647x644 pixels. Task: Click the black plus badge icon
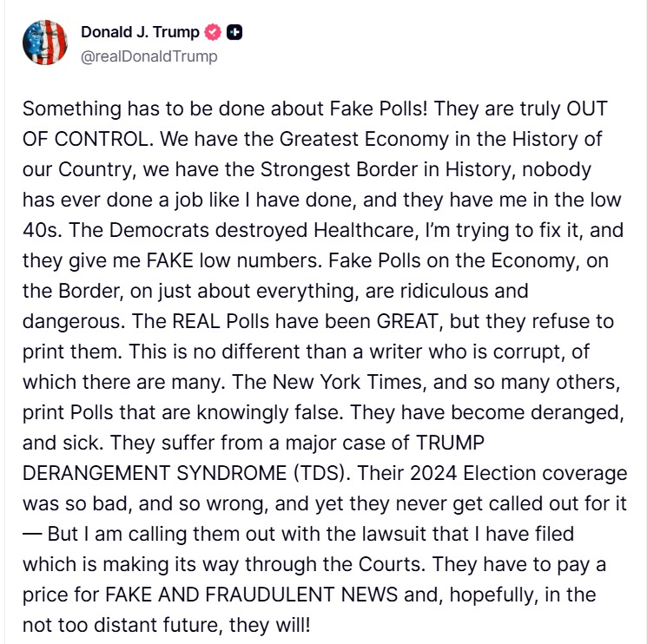point(234,33)
